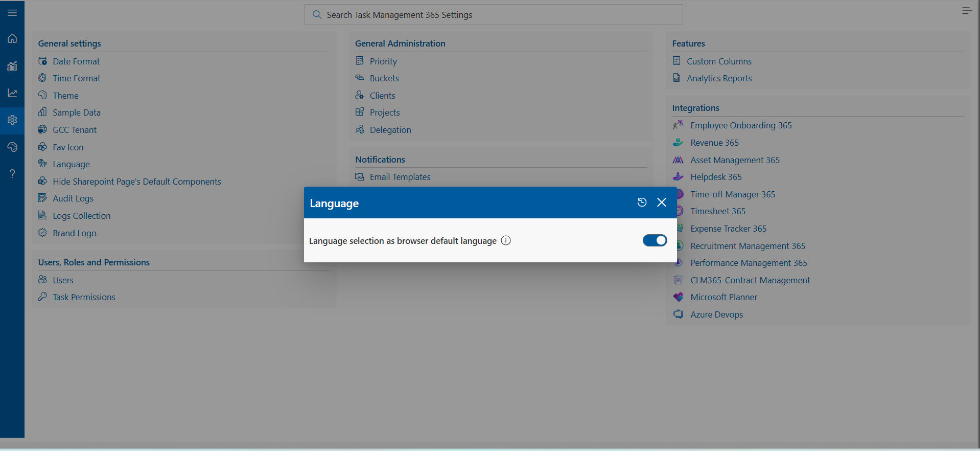Open Theme setting
The height and width of the screenshot is (451, 980).
(x=65, y=96)
